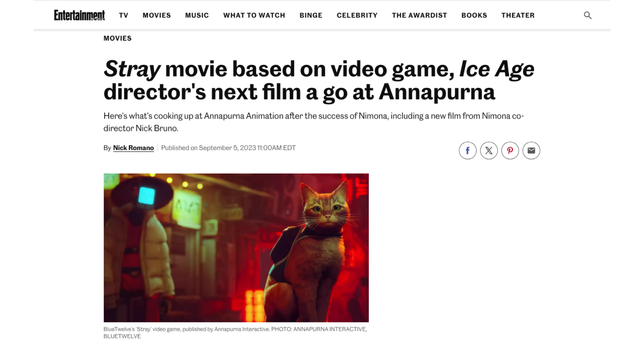Visit the Binge section
This screenshot has height=362, width=644.
pyautogui.click(x=311, y=15)
